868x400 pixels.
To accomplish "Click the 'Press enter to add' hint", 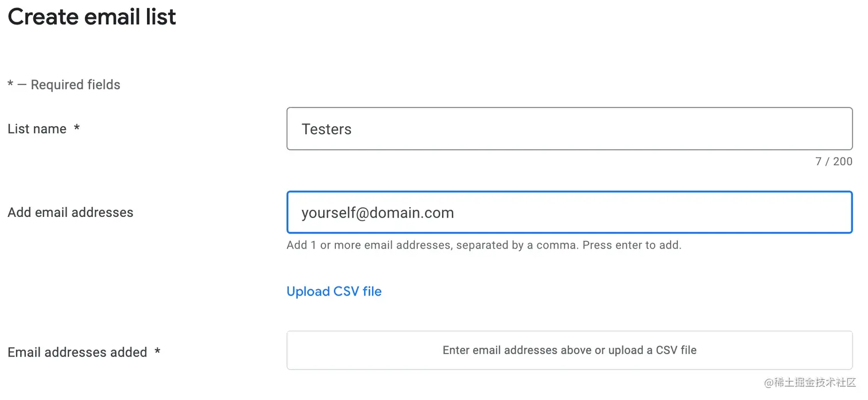I will click(632, 245).
